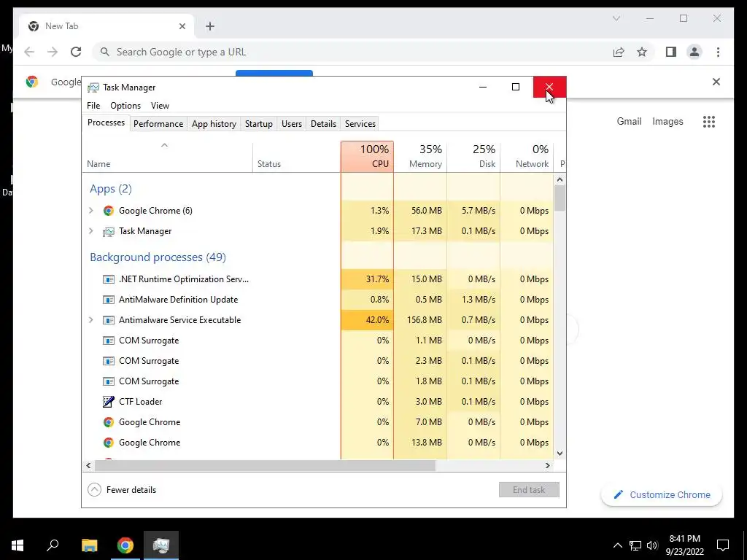Image resolution: width=747 pixels, height=560 pixels.
Task: Click the .NET Runtime Optimization Service icon
Action: 109,279
